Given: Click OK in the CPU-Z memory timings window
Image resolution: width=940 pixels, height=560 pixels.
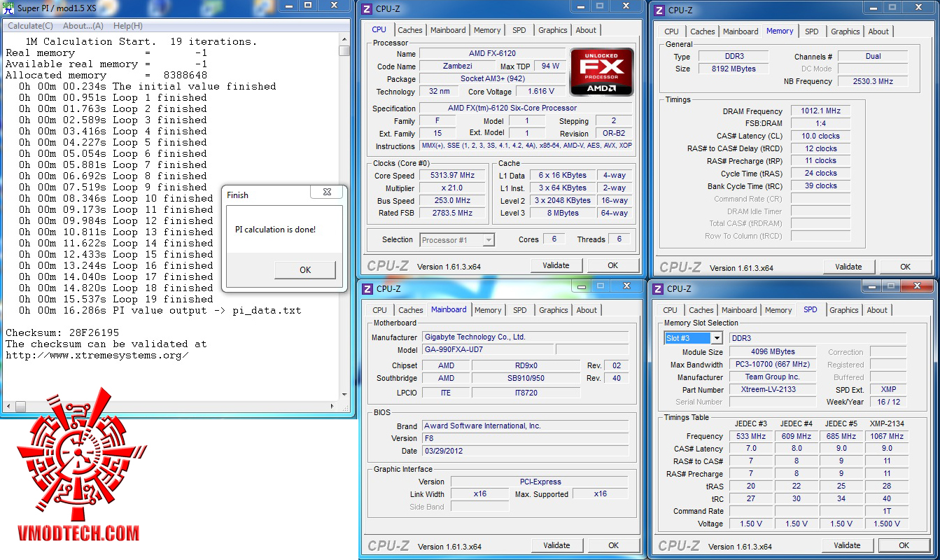Looking at the screenshot, I should tap(906, 267).
